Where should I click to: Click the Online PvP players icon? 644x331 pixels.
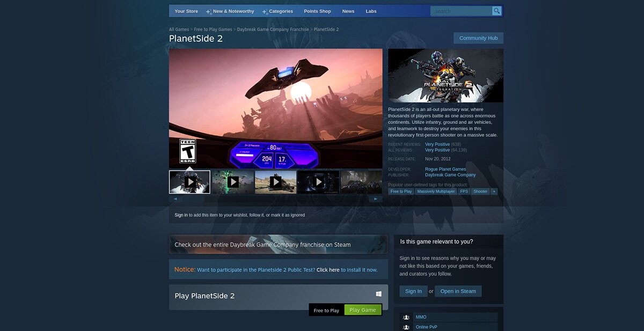coord(406,327)
